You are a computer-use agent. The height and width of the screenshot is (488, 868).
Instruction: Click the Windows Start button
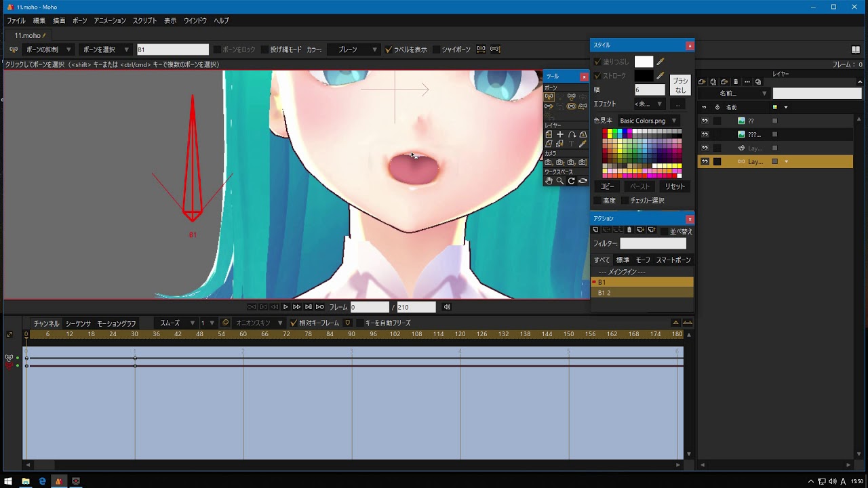pos(8,481)
